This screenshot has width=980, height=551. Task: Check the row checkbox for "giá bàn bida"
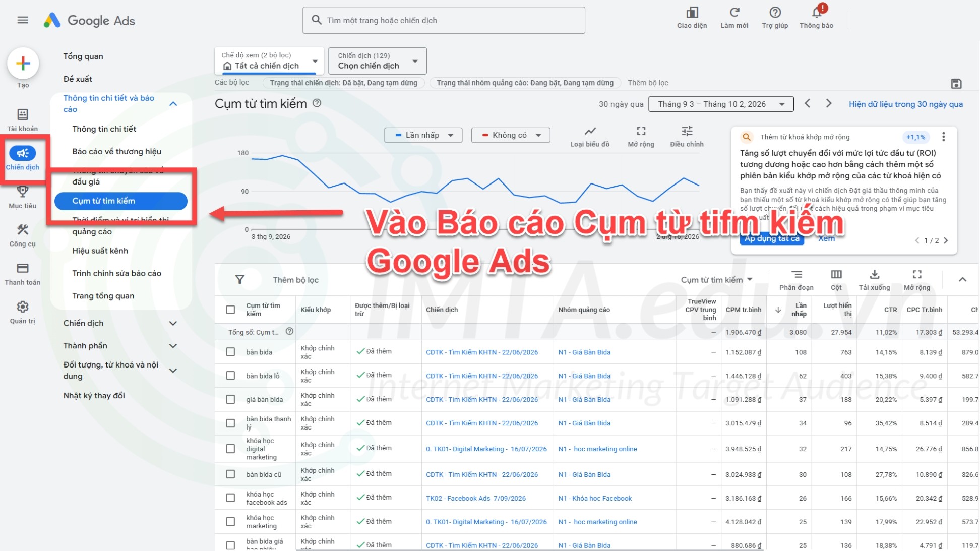[230, 399]
